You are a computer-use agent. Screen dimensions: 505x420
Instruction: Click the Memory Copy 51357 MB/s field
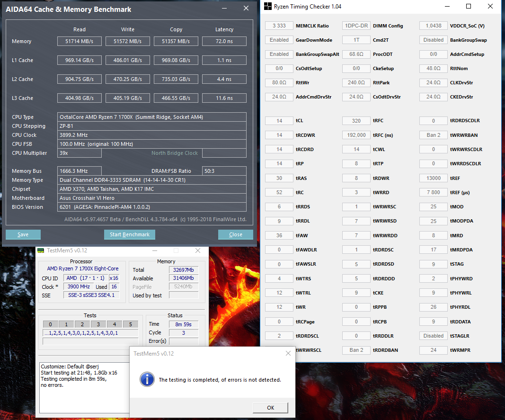(x=176, y=41)
